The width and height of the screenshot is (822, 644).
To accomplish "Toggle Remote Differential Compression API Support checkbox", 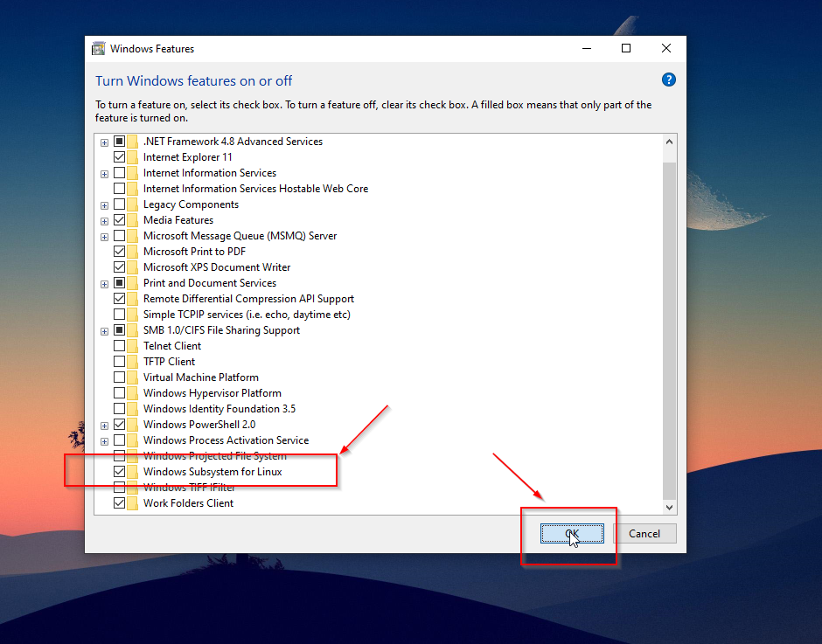I will click(x=119, y=299).
